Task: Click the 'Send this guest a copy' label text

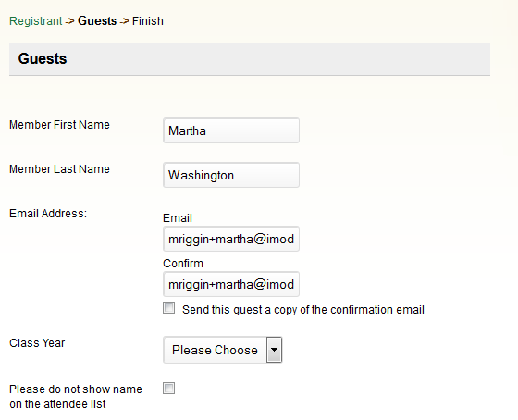Action: 303,310
